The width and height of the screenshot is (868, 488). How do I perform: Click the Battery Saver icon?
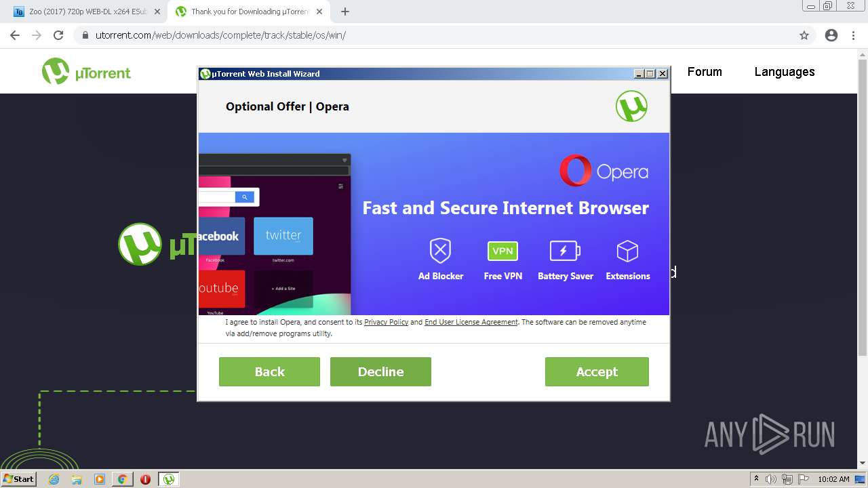[565, 251]
